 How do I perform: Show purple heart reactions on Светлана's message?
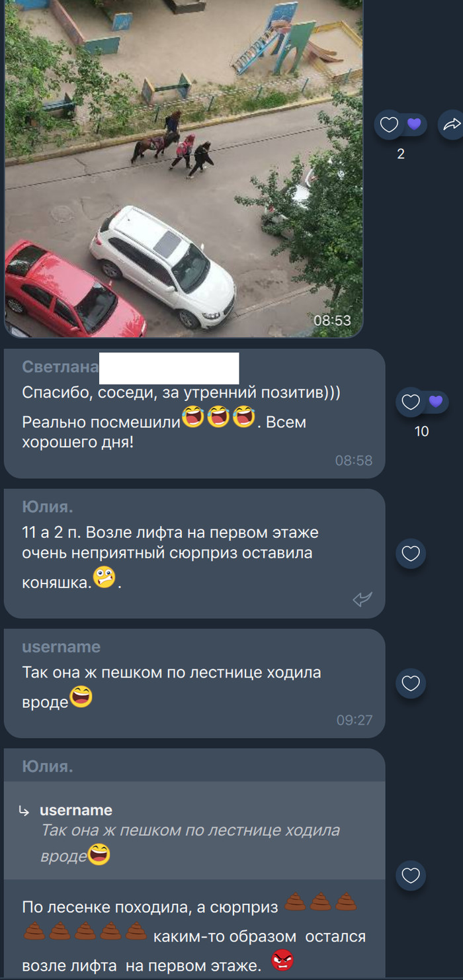click(436, 402)
